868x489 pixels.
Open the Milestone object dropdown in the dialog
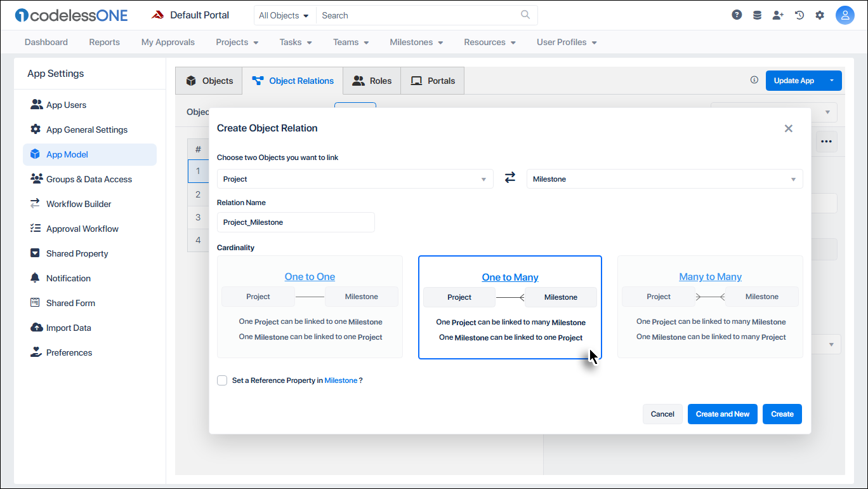664,178
